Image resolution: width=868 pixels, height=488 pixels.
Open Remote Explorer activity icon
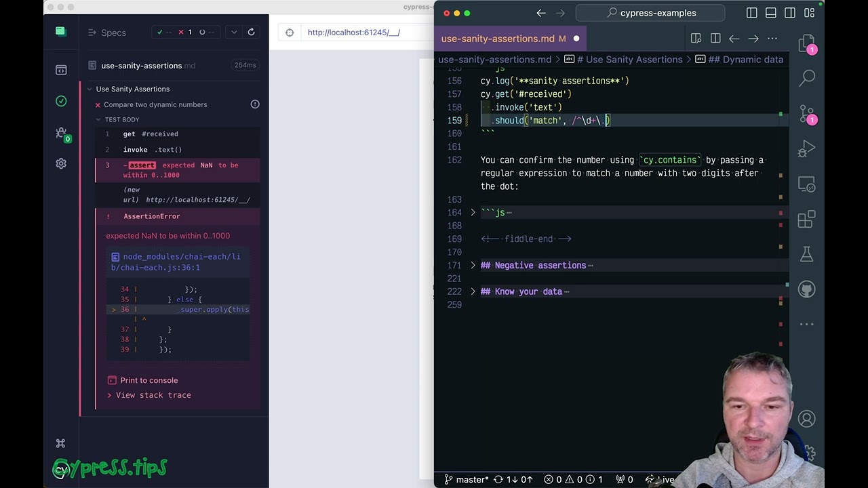[807, 184]
